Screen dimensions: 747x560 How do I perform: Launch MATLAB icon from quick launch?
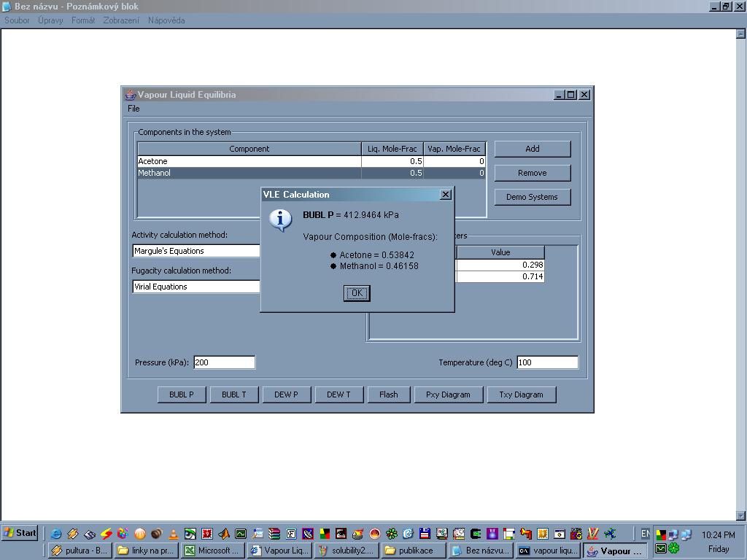tap(223, 533)
